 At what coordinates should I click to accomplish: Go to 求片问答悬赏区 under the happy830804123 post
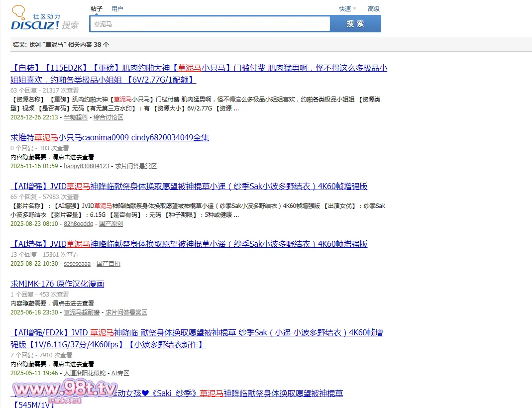(136, 166)
